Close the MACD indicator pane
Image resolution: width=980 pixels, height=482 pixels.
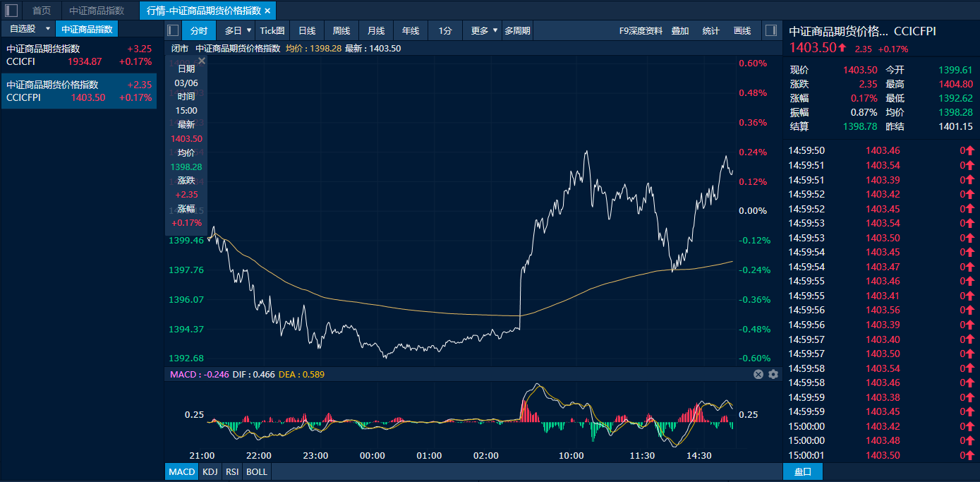point(758,374)
